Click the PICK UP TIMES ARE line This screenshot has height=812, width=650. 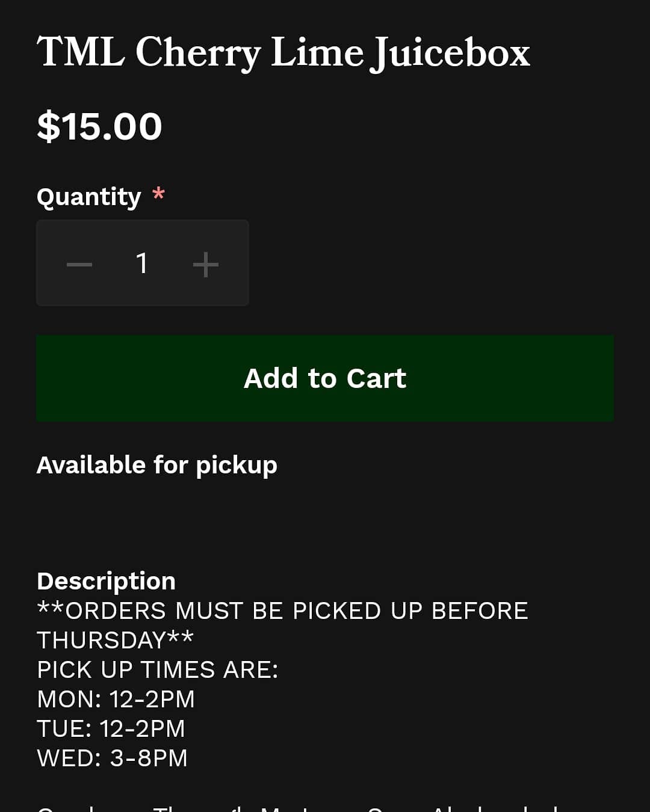(158, 669)
